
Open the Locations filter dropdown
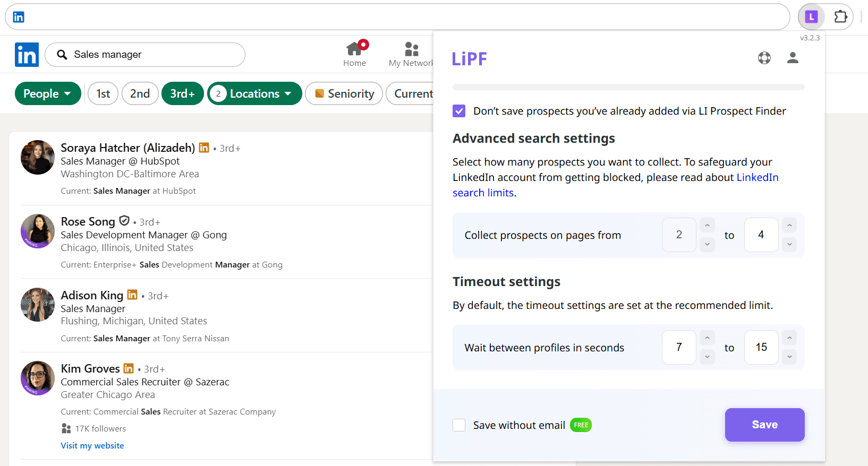click(x=254, y=94)
